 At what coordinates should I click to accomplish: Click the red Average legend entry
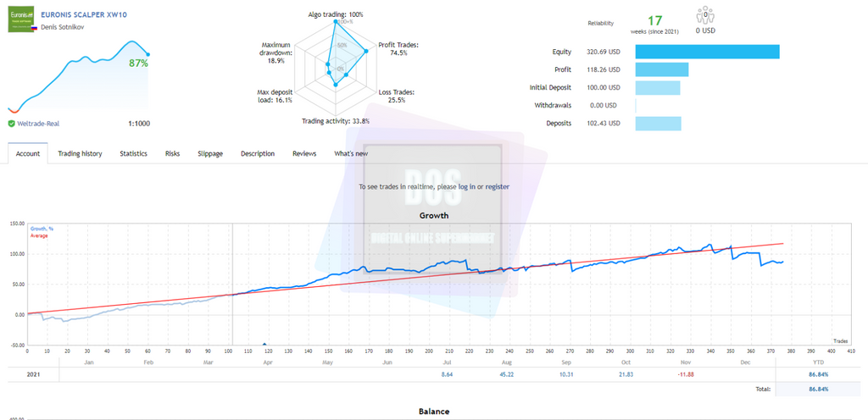[x=39, y=236]
